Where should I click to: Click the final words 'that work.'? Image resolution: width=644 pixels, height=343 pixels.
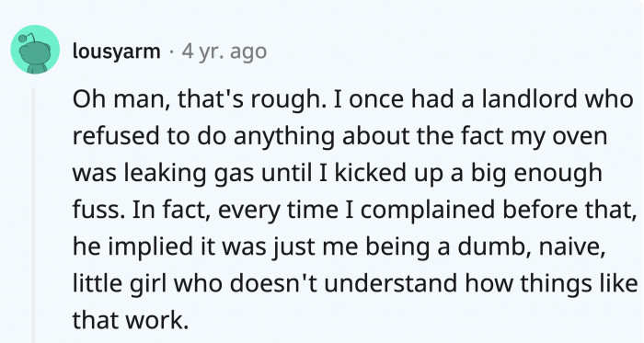tap(131, 320)
